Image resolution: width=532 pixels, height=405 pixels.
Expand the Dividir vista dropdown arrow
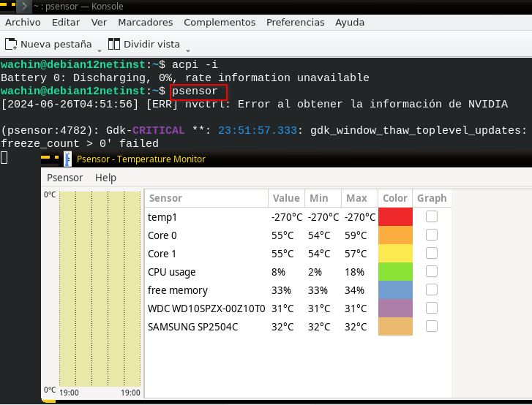tap(188, 51)
